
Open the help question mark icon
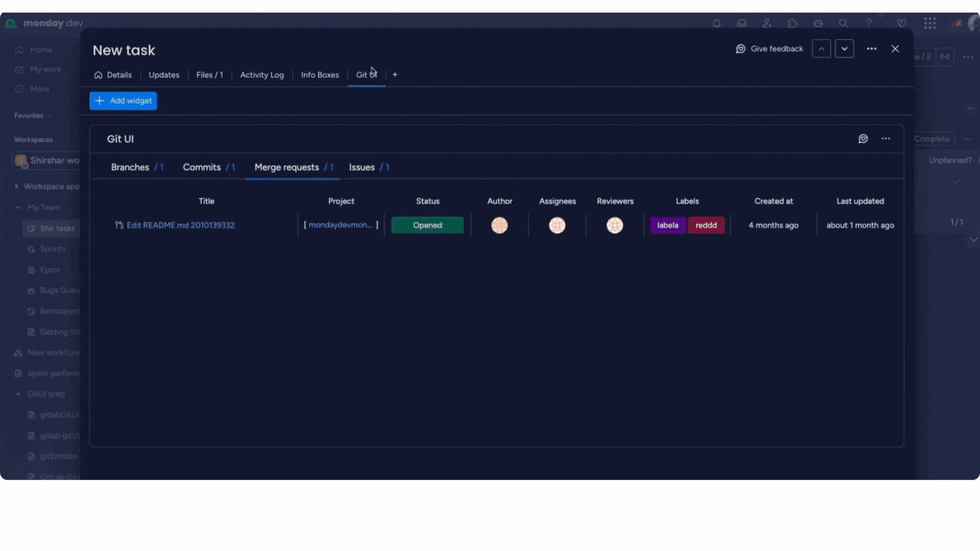coord(869,23)
